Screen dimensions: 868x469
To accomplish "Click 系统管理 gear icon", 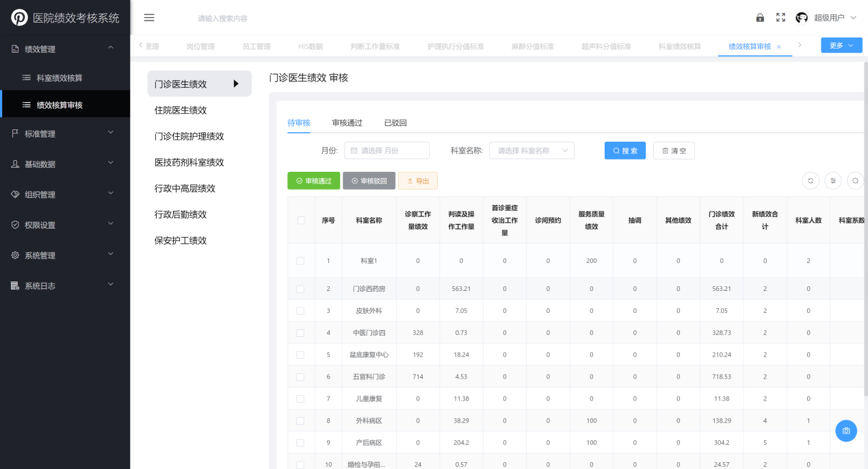I will (x=15, y=255).
